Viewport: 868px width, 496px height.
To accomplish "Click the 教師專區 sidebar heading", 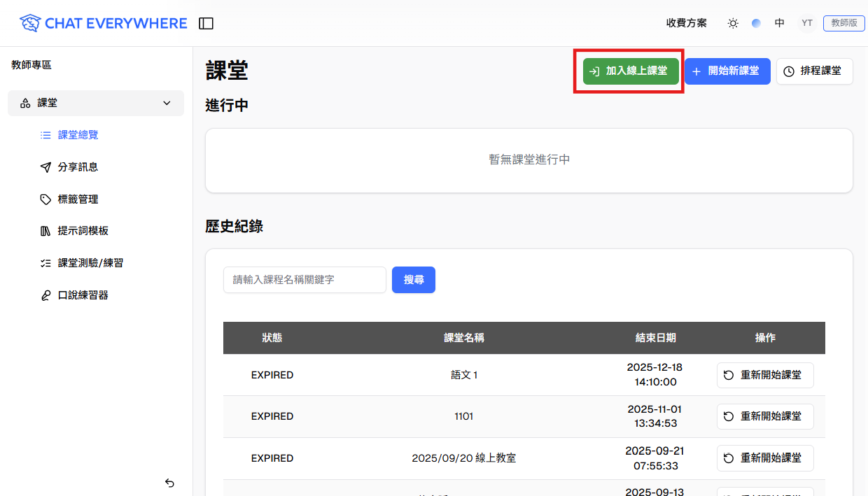I will 31,65.
